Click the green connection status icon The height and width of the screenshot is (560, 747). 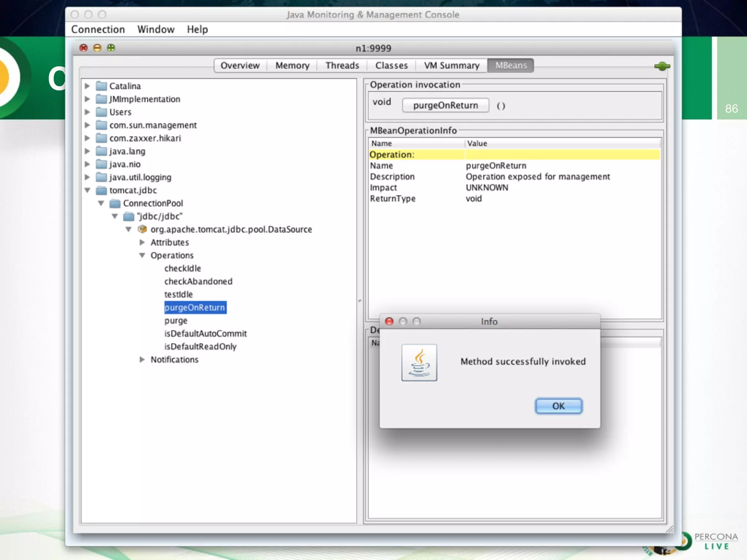coord(662,66)
